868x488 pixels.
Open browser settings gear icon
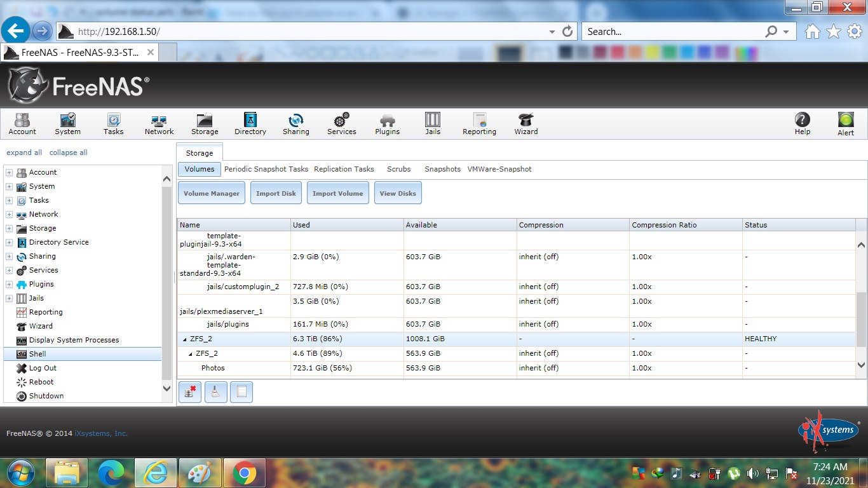point(855,31)
